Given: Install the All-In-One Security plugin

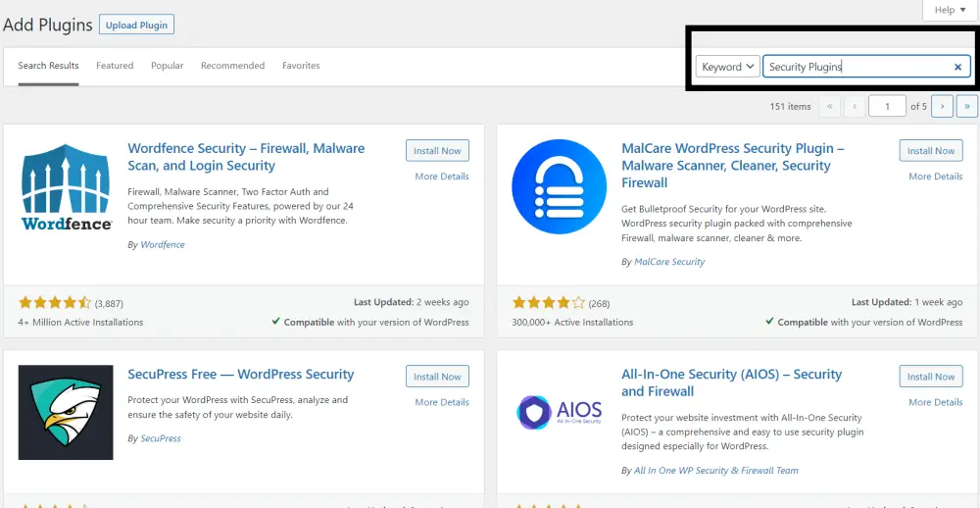Looking at the screenshot, I should 931,377.
